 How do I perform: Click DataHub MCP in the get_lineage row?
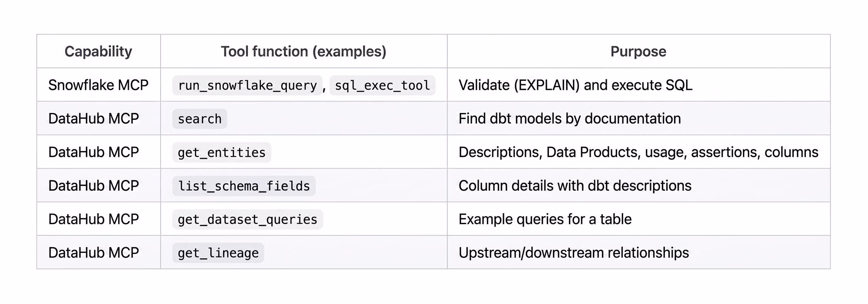click(94, 253)
